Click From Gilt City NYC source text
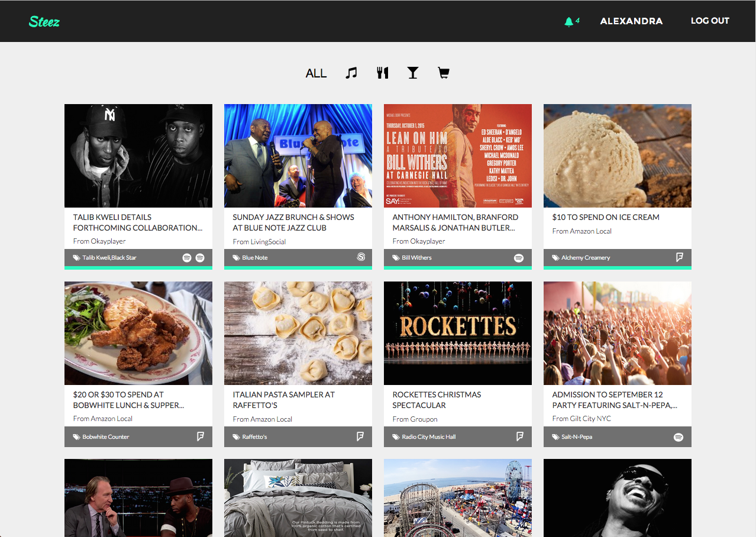The width and height of the screenshot is (756, 537). point(581,419)
